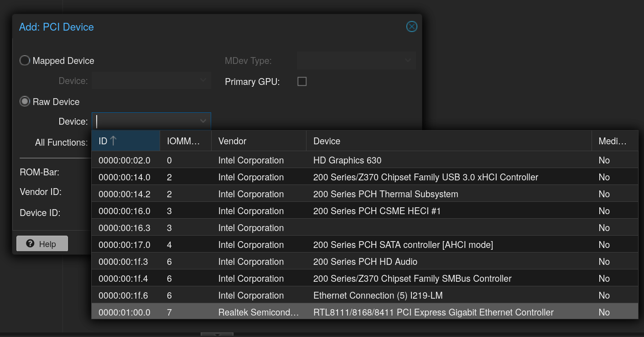Click the Raw Device input field
The width and height of the screenshot is (644, 337).
pos(146,121)
